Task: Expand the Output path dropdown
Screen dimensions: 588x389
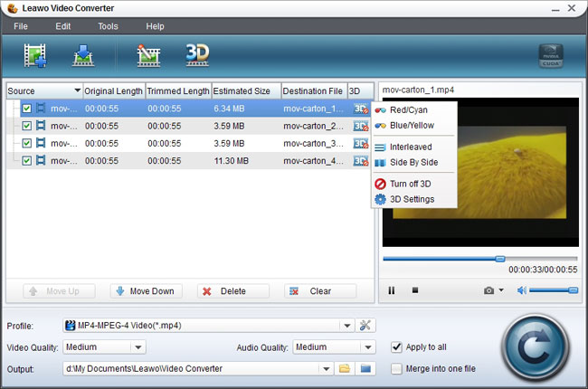Action: coord(327,368)
